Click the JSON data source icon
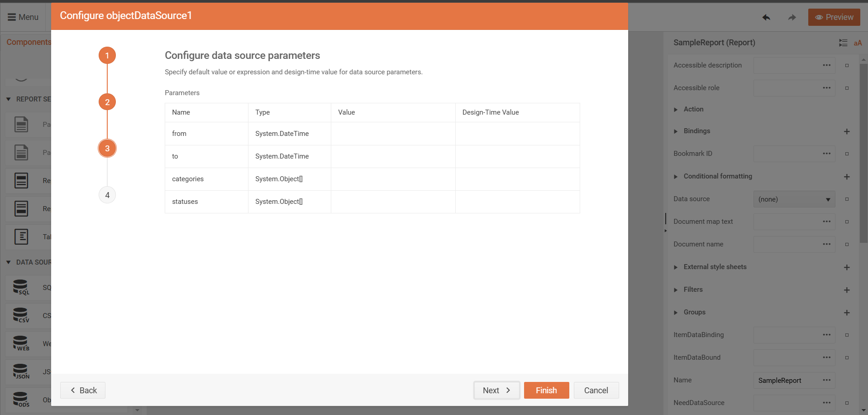Screen dimensions: 868x415 (21, 372)
